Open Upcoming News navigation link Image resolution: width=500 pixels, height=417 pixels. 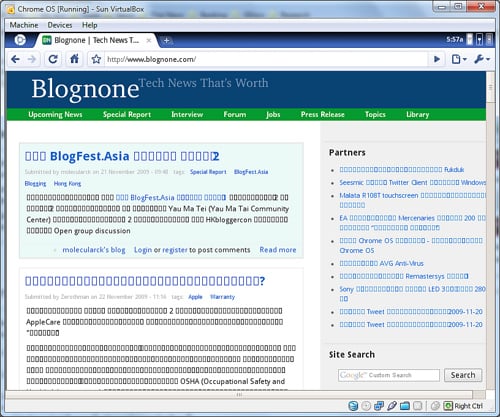(x=55, y=114)
